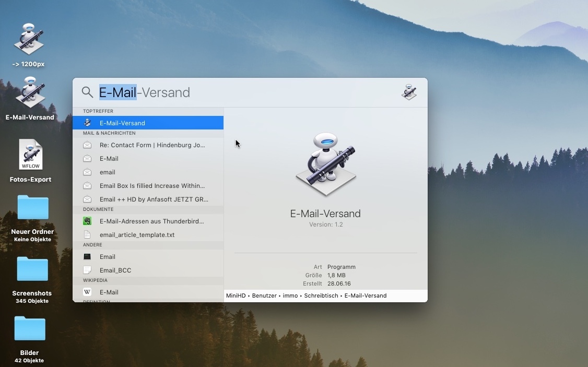The width and height of the screenshot is (588, 367).
Task: Click the creation date '28.06.16'
Action: coord(339,284)
